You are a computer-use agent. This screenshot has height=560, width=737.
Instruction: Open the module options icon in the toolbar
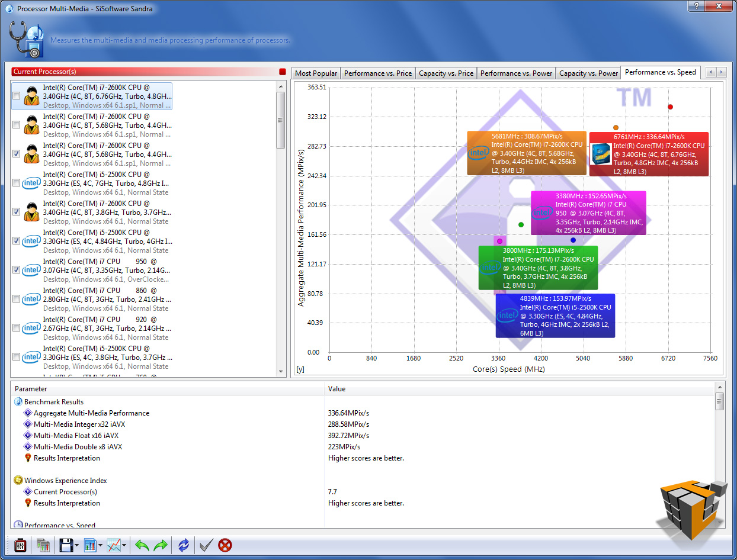pyautogui.click(x=20, y=545)
